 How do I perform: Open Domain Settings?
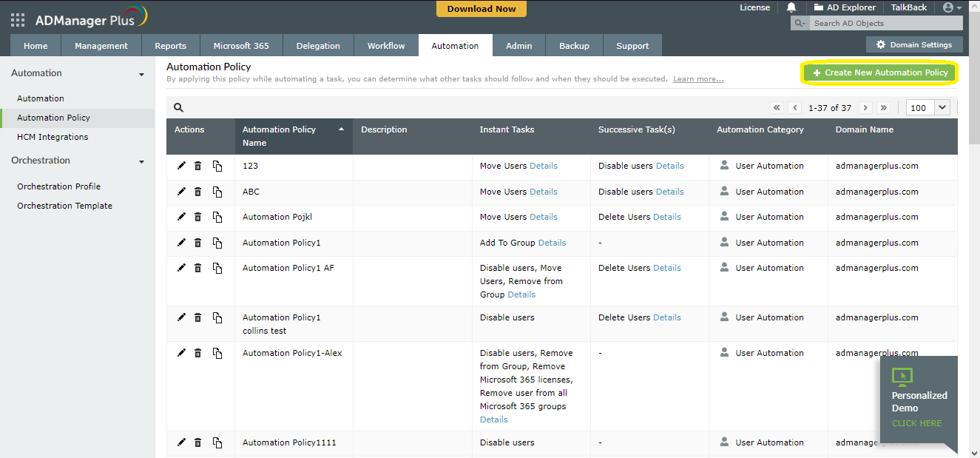point(914,44)
